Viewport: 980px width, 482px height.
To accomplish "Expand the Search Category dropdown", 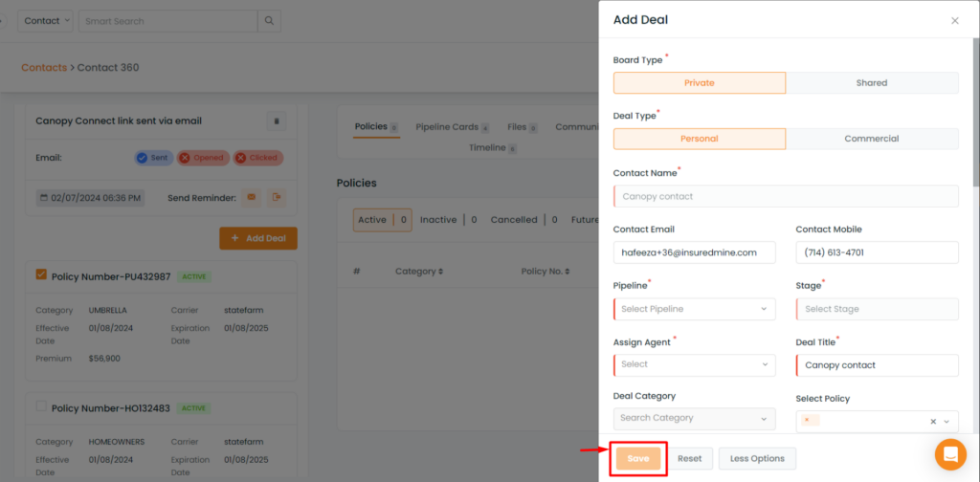I will (695, 418).
